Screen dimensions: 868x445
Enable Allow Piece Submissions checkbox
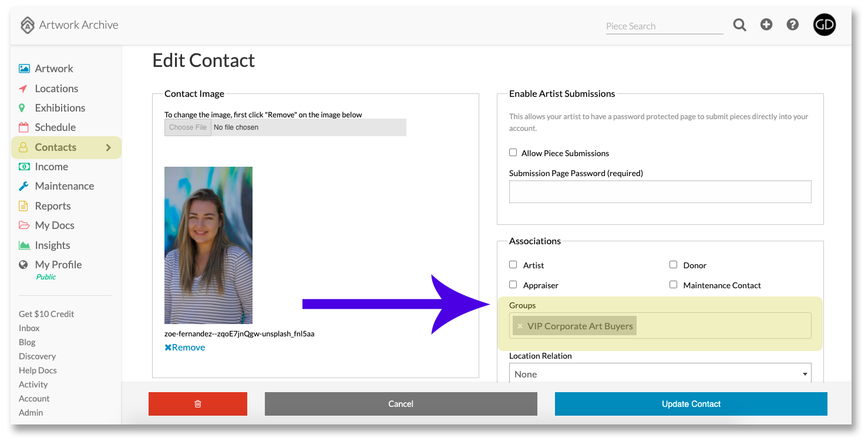point(513,153)
